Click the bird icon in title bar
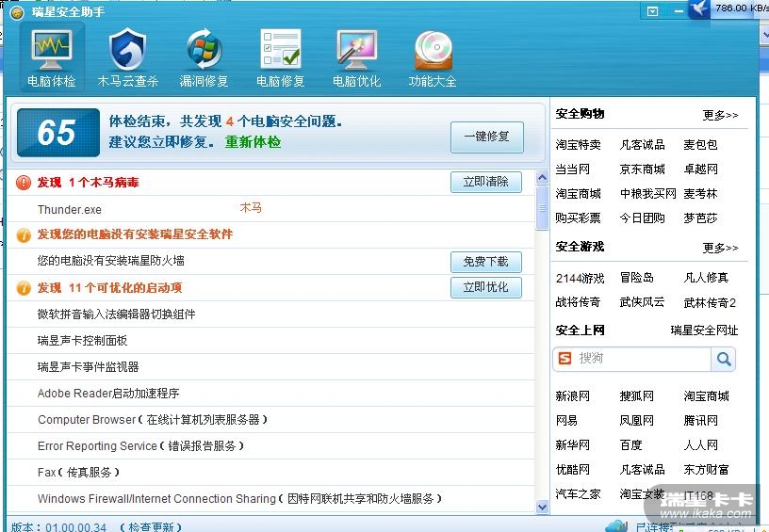This screenshot has width=769, height=532. tap(700, 9)
